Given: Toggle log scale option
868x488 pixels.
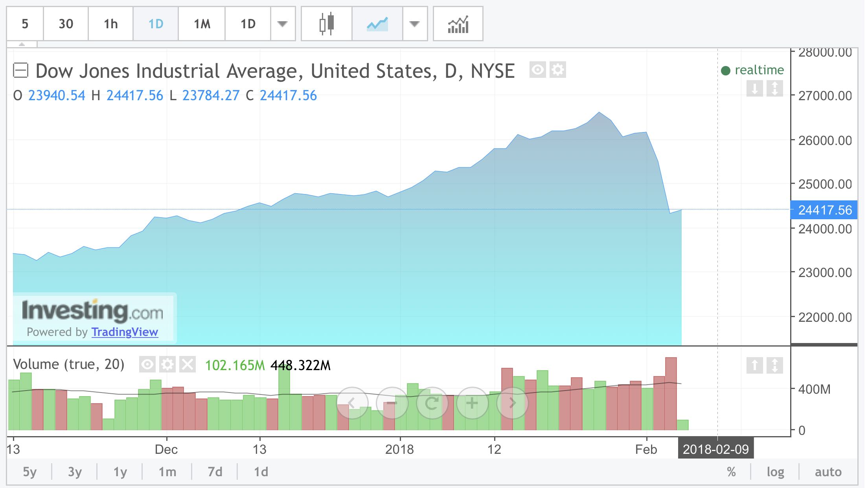Looking at the screenshot, I should pyautogui.click(x=775, y=471).
